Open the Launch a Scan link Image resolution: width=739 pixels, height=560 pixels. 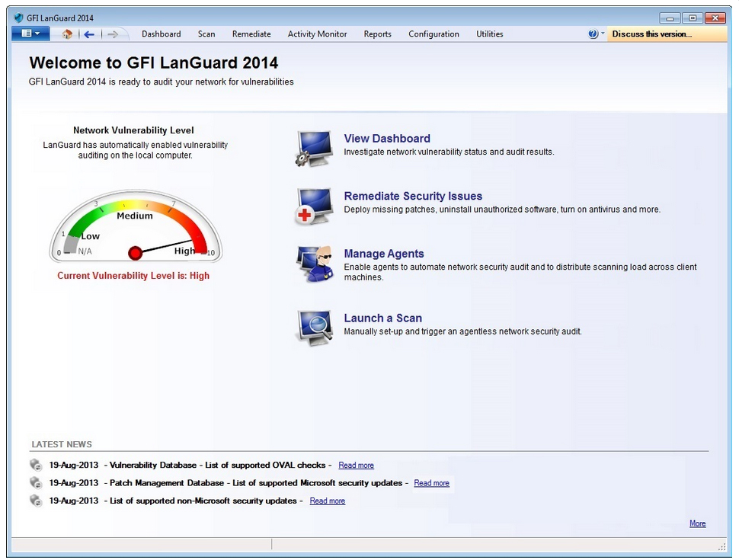pyautogui.click(x=382, y=318)
